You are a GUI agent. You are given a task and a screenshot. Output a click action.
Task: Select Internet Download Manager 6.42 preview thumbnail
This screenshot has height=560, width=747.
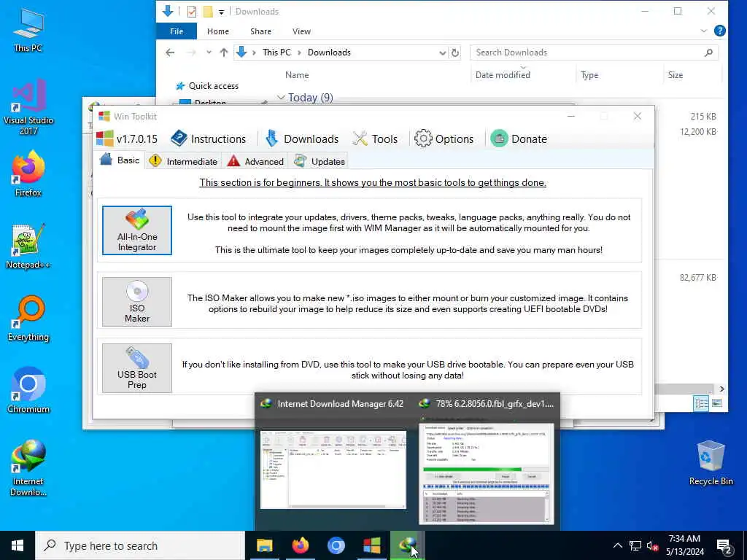333,470
